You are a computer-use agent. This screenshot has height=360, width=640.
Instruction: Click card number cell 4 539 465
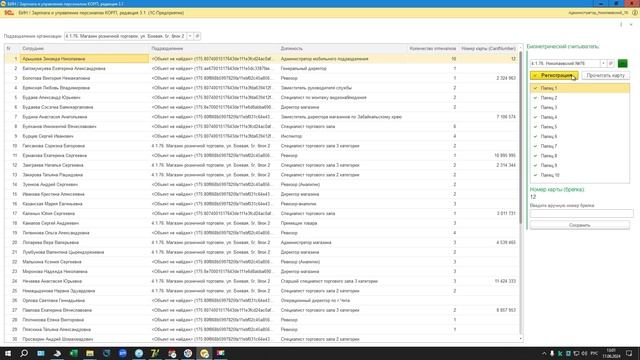[488, 242]
